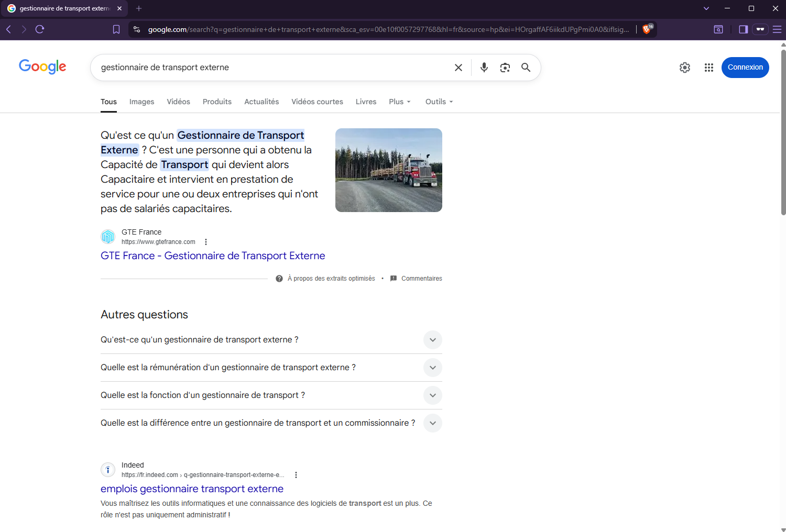786x532 pixels.
Task: Switch to the Produits tab
Action: [x=217, y=102]
